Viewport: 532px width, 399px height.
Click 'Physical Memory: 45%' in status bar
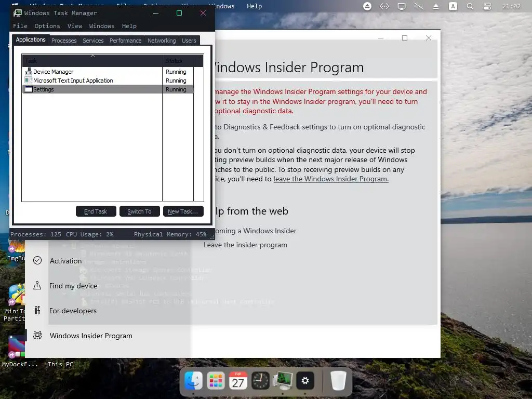point(170,234)
